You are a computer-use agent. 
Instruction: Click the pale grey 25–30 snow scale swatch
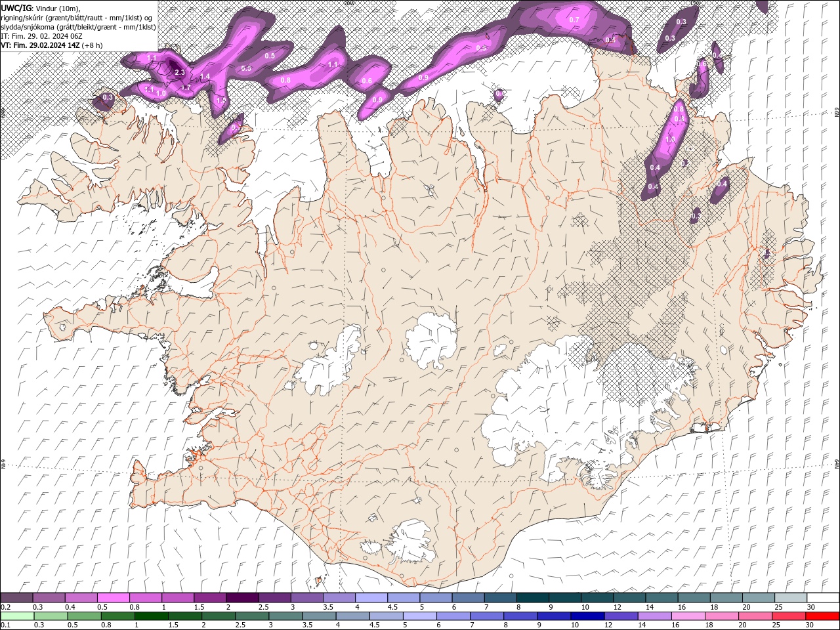790,598
